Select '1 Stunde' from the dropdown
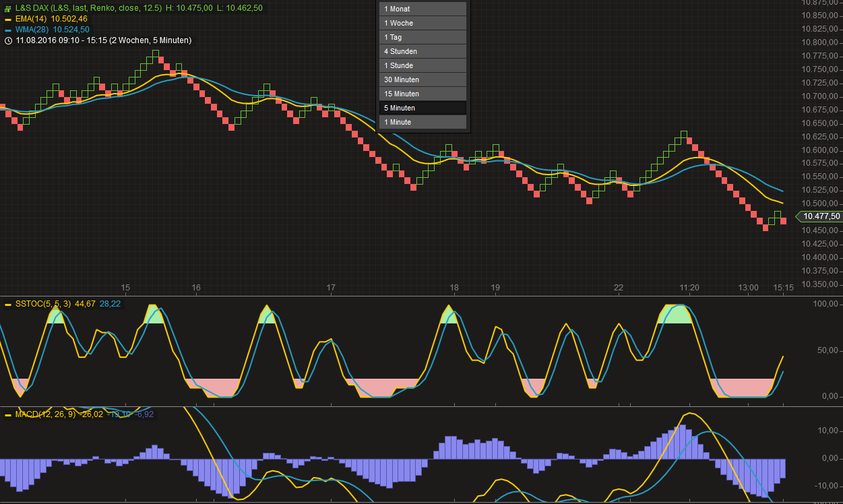The image size is (843, 504). point(423,65)
